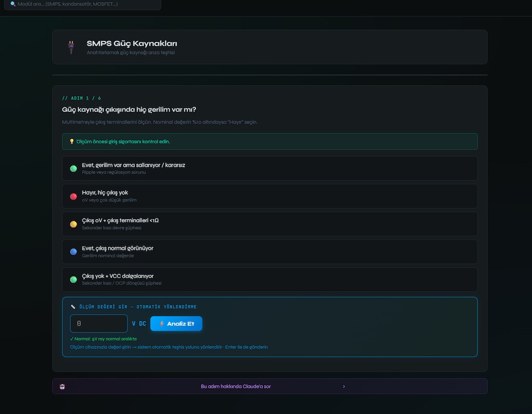Expand the Claude'a sor chevron arrow
532x414 pixels.
tap(344, 386)
